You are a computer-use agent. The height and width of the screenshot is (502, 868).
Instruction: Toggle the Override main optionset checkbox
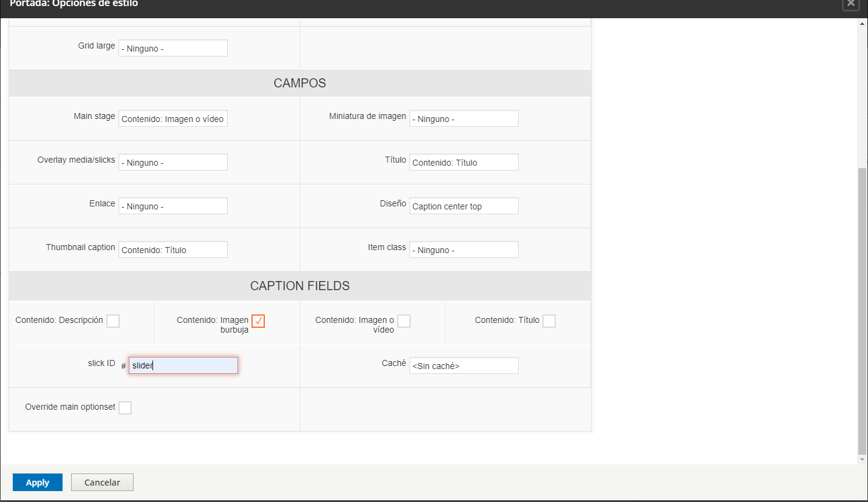(x=125, y=407)
